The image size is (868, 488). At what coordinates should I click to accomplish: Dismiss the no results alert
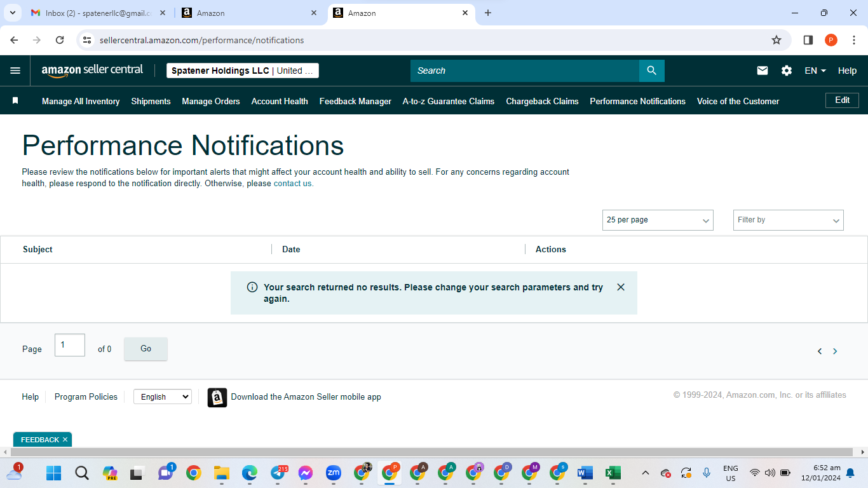(621, 287)
